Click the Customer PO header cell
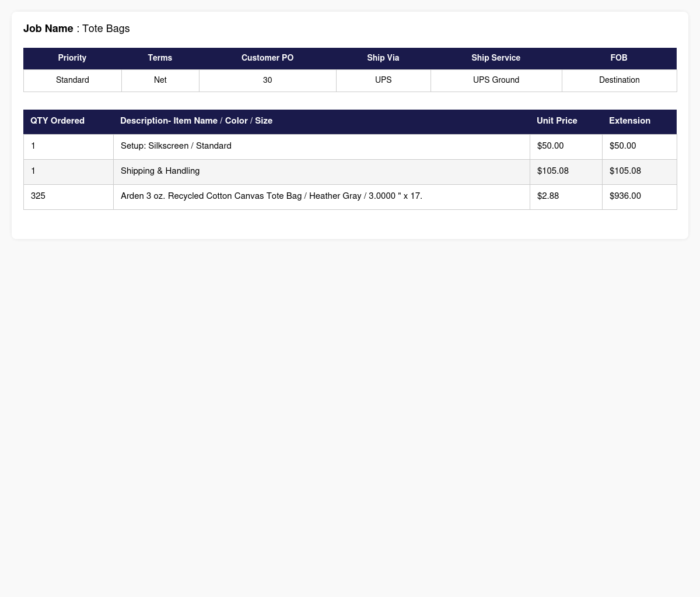This screenshot has height=597, width=700. point(267,58)
